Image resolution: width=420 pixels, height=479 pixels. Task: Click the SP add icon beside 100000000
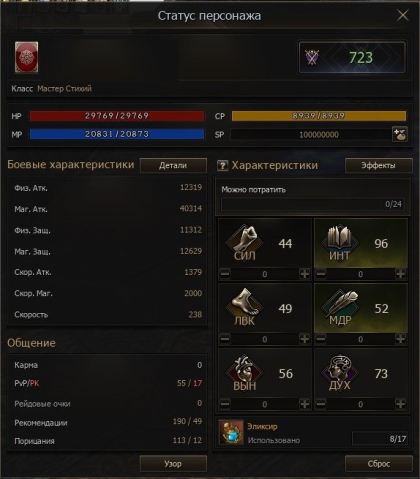[400, 134]
